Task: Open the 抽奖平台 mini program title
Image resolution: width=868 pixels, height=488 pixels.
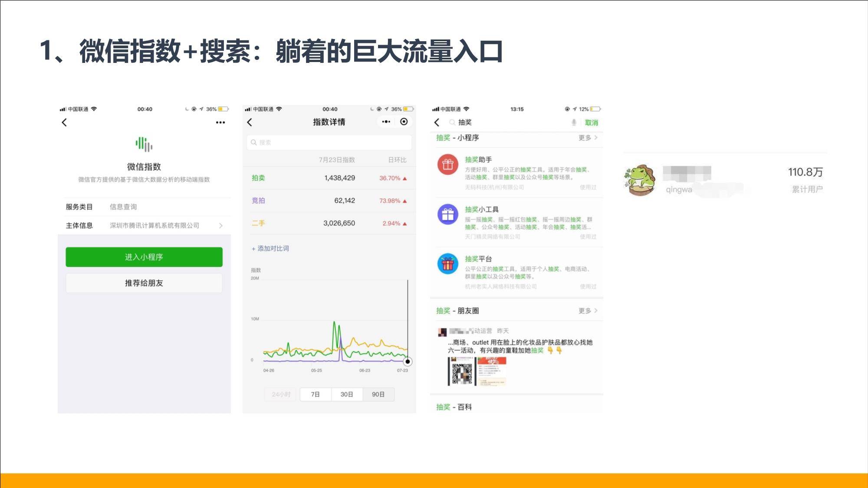Action: point(478,259)
